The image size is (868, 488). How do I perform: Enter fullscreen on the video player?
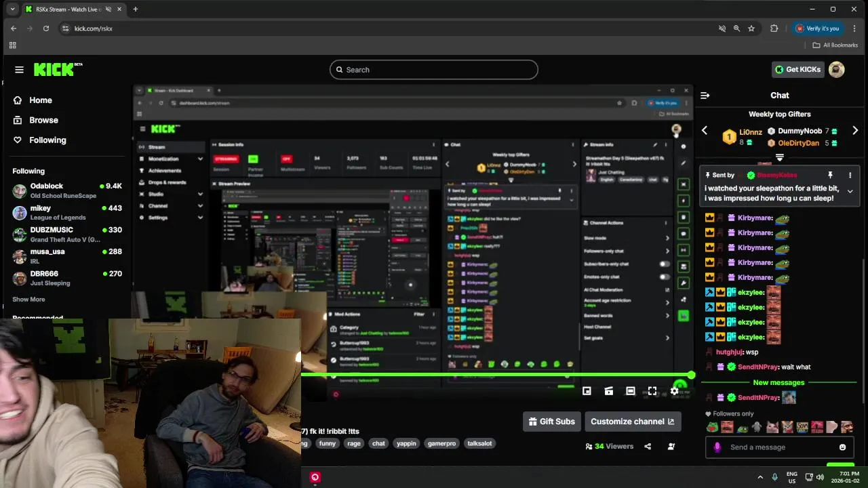tap(652, 391)
